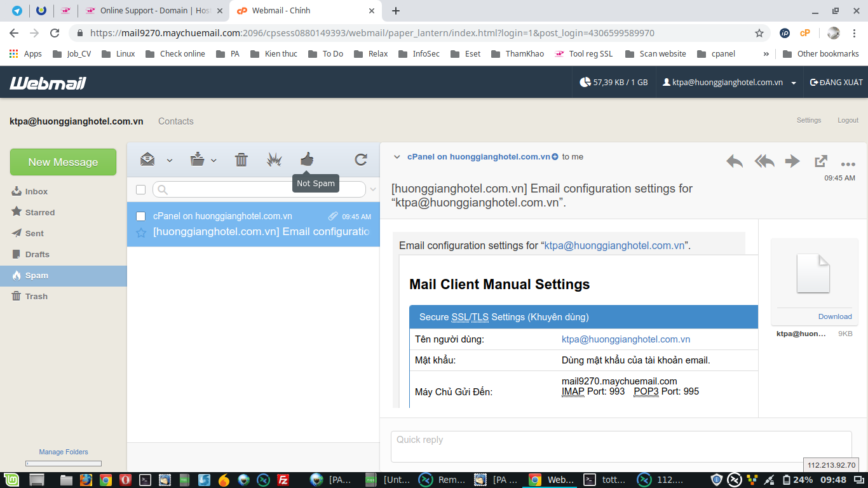The width and height of the screenshot is (868, 488).
Task: Expand the search options arrow beside search box
Action: 373,189
